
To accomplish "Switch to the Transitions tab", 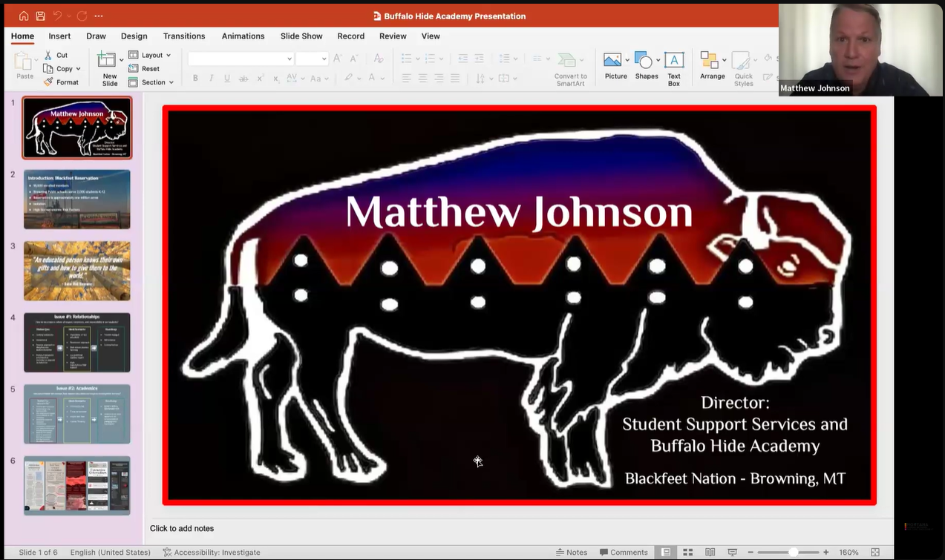I will [x=184, y=36].
